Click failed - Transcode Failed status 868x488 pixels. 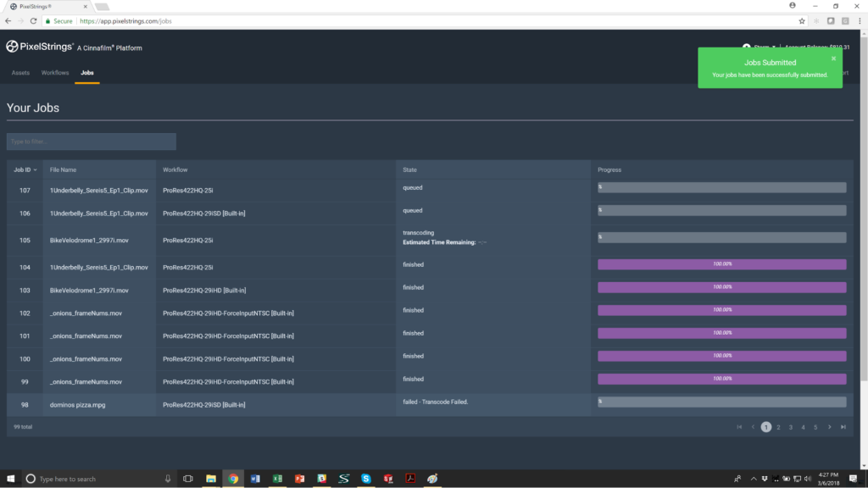435,402
